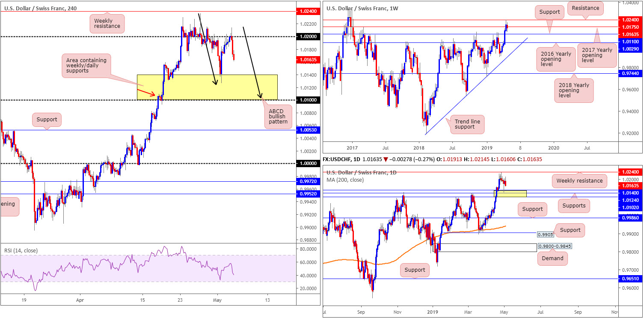Click the '1.02000' black price label on the 240 chart

[x=308, y=37]
